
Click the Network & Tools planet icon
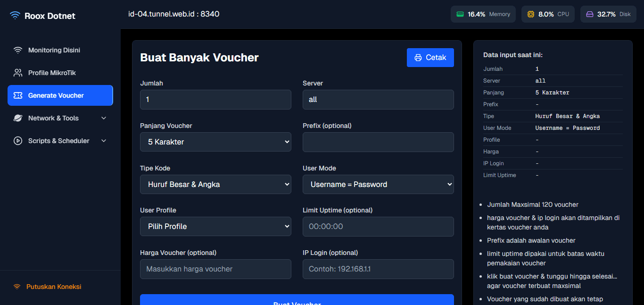(x=18, y=118)
